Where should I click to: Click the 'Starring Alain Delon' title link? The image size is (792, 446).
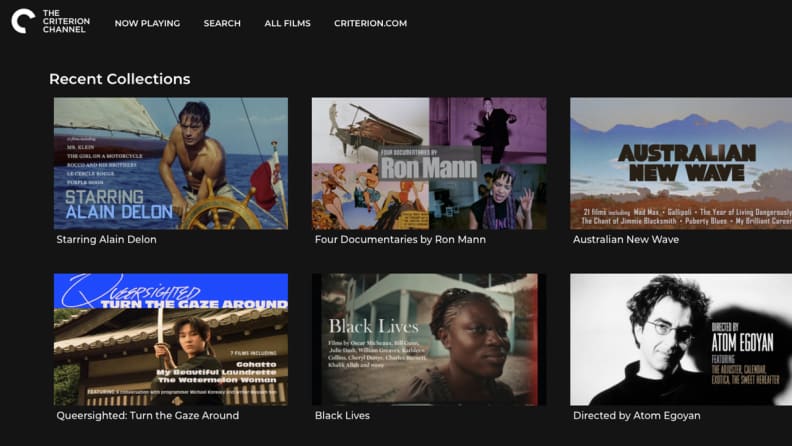coord(107,239)
